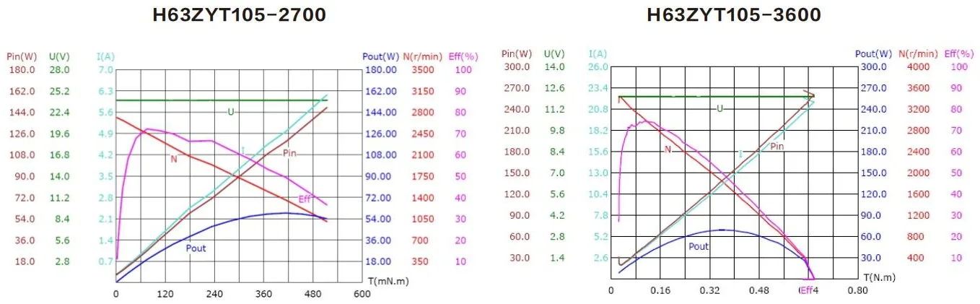Select the 0.48 torque axis tick label

tap(758, 291)
